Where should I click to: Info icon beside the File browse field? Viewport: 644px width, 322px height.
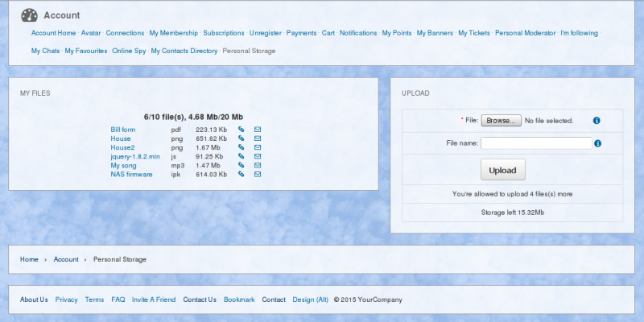pos(597,120)
